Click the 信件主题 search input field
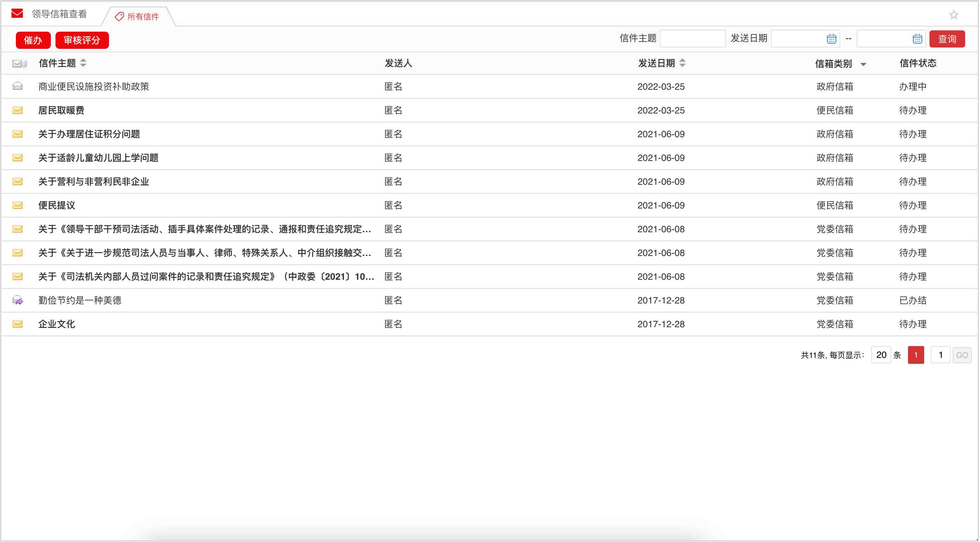Viewport: 980px width, 542px height. [x=692, y=38]
